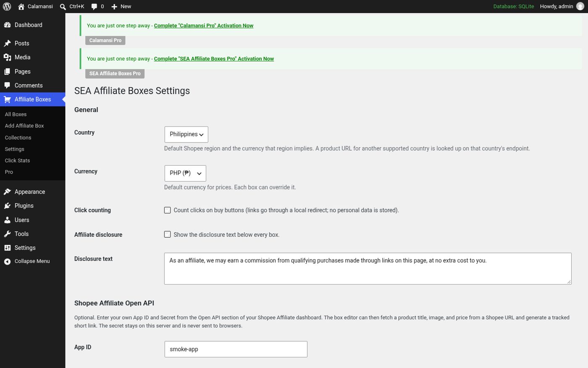Click the SEA Affiliate Boxes Settings heading
The width and height of the screenshot is (588, 368).
tap(132, 91)
